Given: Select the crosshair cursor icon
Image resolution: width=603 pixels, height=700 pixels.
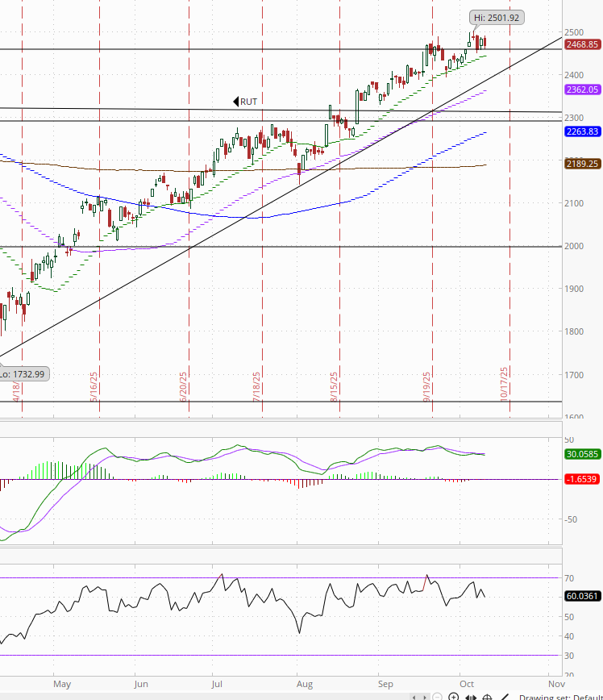Looking at the screenshot, I should click(x=487, y=698).
